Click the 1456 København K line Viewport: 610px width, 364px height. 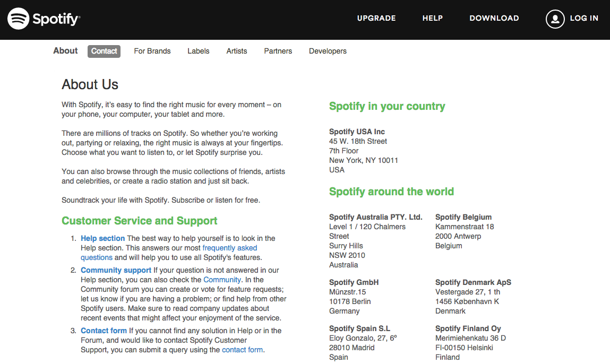coord(467,302)
